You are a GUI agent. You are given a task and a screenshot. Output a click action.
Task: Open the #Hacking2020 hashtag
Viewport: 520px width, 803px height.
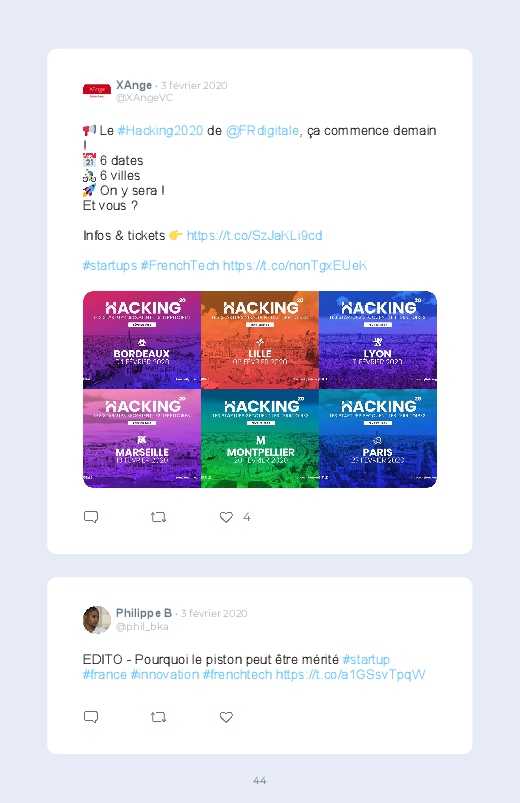click(160, 131)
